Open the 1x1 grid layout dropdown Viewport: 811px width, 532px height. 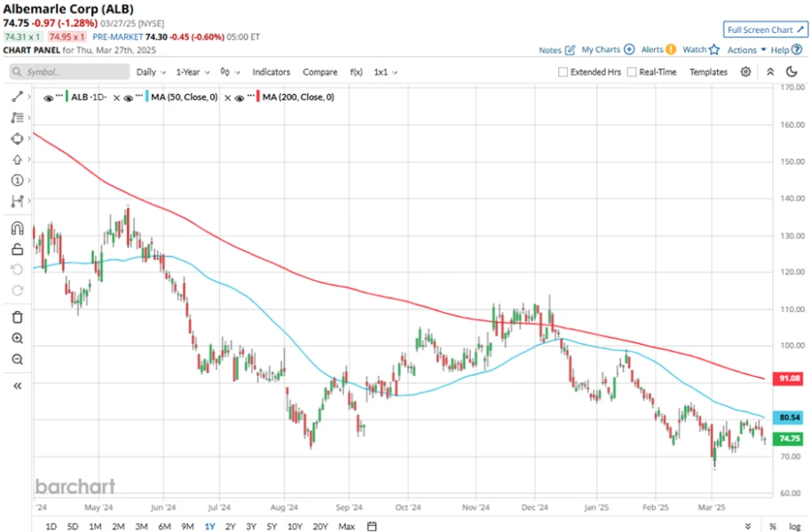click(x=385, y=72)
